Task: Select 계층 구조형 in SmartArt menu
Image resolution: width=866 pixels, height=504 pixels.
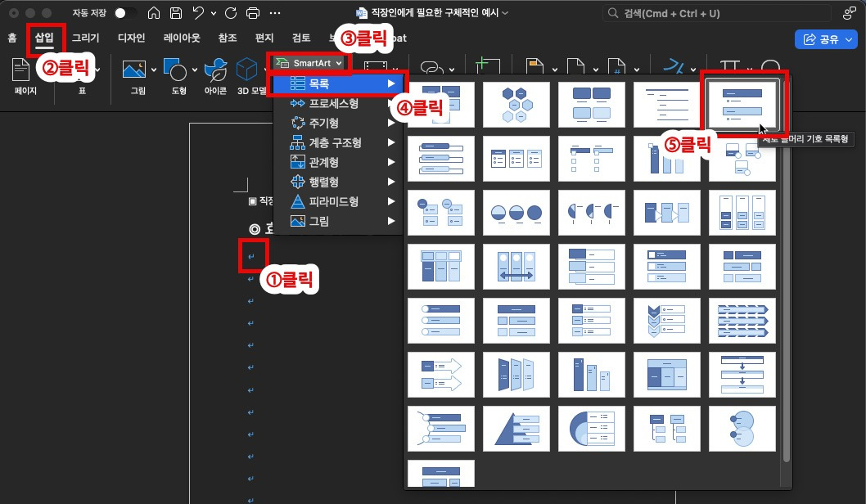Action: click(337, 142)
